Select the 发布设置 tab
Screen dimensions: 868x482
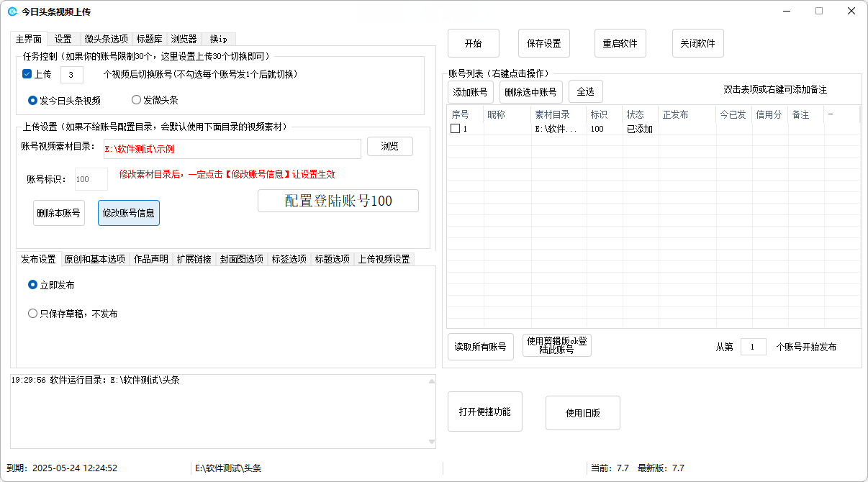click(38, 259)
